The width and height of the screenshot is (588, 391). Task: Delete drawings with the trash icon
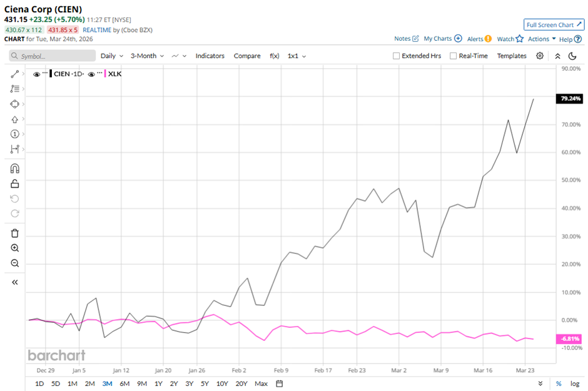coord(15,233)
